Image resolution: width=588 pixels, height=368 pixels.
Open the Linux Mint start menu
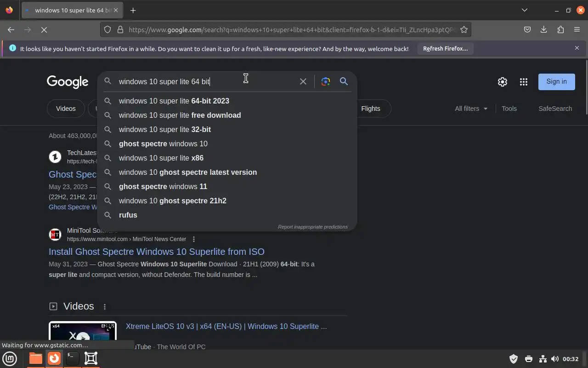pos(10,358)
